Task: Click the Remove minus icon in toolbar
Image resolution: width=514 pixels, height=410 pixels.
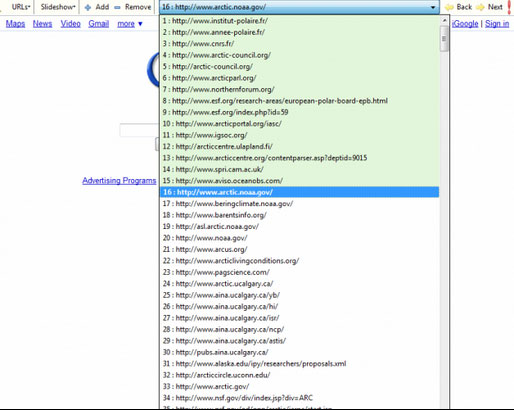Action: coord(117,7)
